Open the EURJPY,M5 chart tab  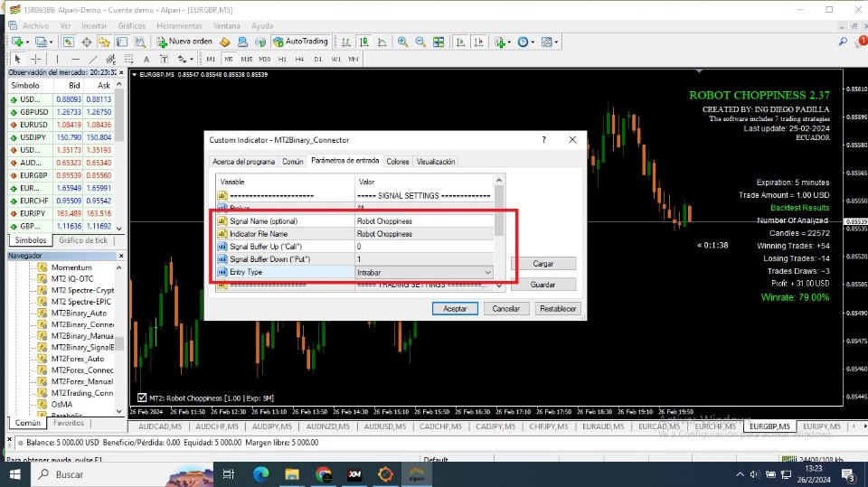coord(822,426)
